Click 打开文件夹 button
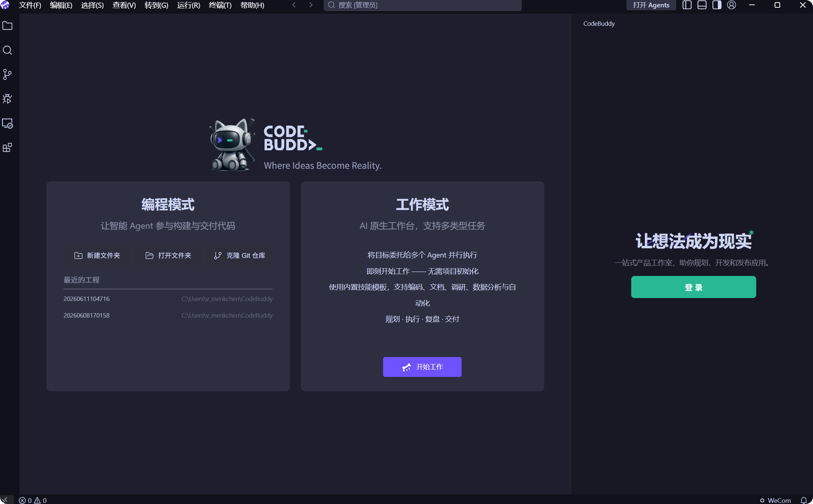This screenshot has height=504, width=813. coord(168,255)
